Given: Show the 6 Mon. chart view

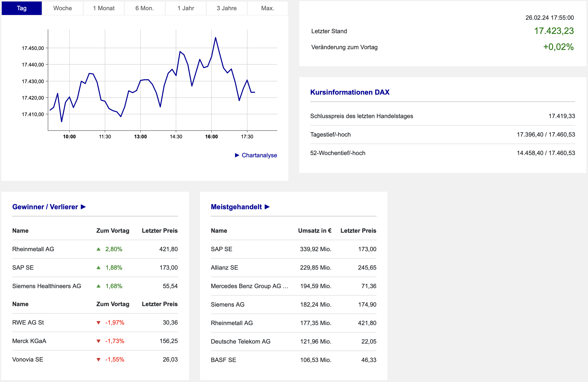Looking at the screenshot, I should point(144,8).
